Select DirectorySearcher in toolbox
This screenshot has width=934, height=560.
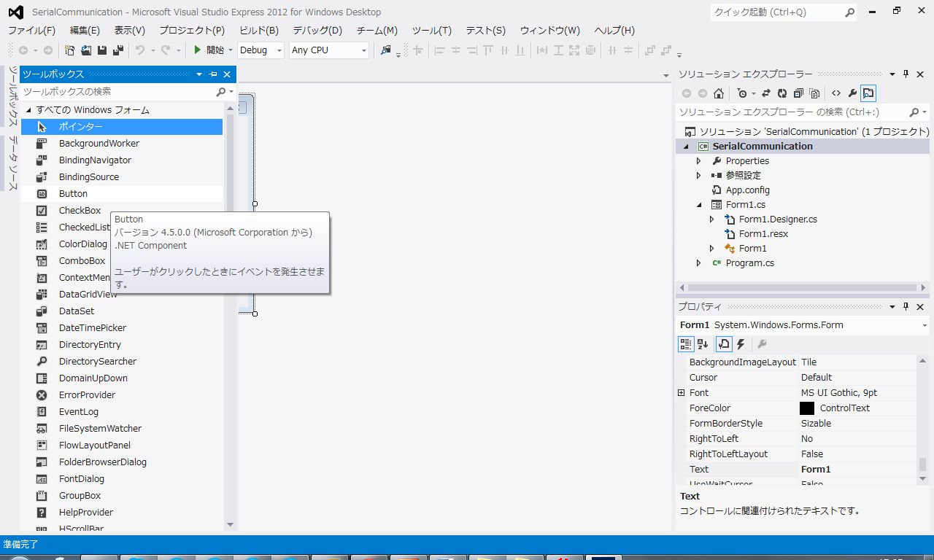[122, 362]
